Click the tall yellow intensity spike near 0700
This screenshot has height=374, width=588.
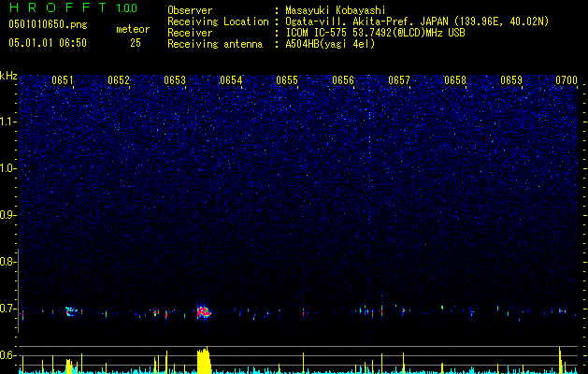point(560,360)
